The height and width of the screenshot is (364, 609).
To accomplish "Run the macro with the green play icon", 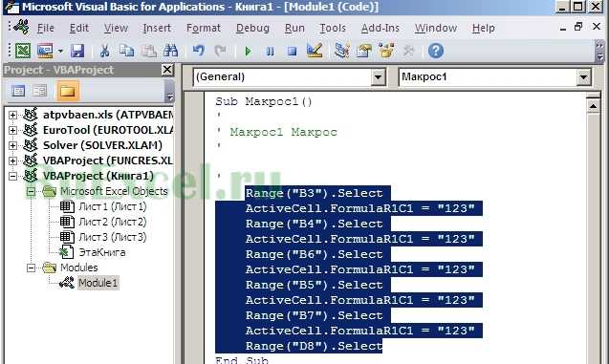I will click(x=249, y=52).
